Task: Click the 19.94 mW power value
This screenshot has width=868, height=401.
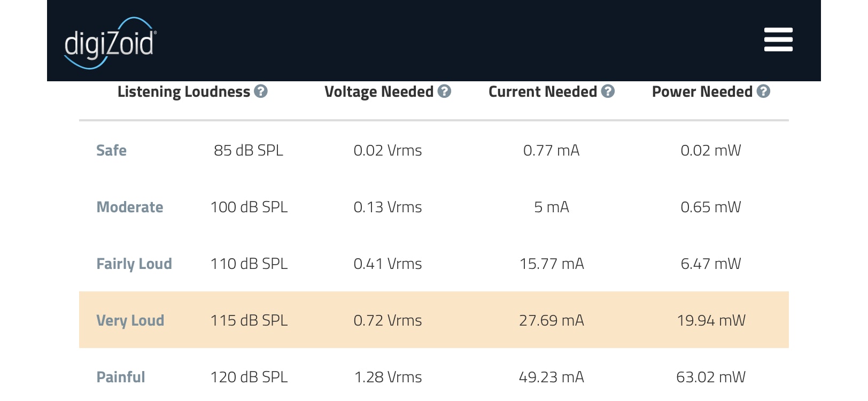Action: [x=711, y=320]
